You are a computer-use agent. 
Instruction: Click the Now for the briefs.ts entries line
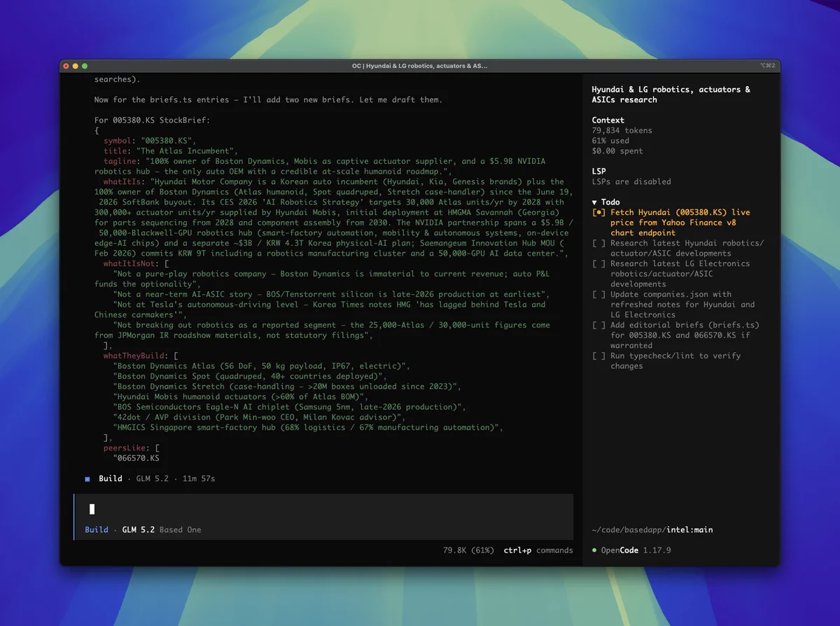269,100
